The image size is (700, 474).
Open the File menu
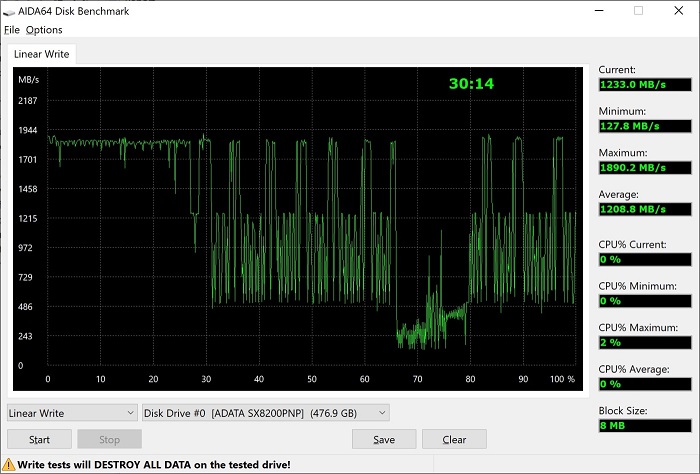click(x=12, y=30)
